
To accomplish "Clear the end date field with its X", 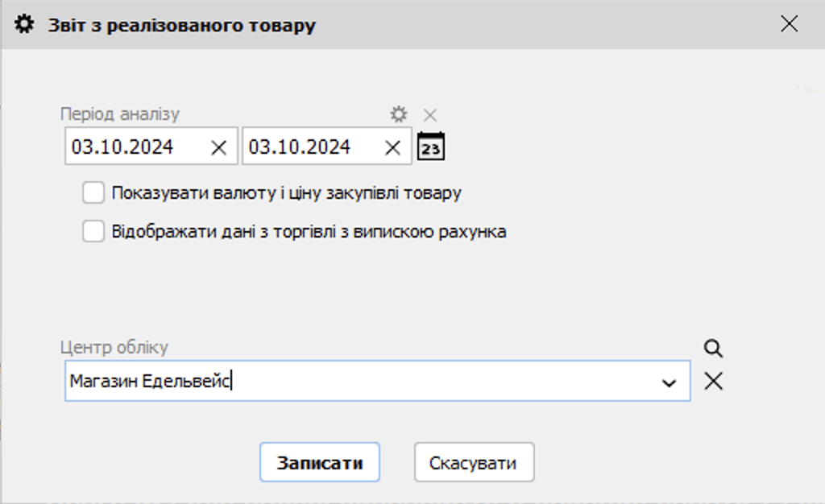I will pos(392,147).
